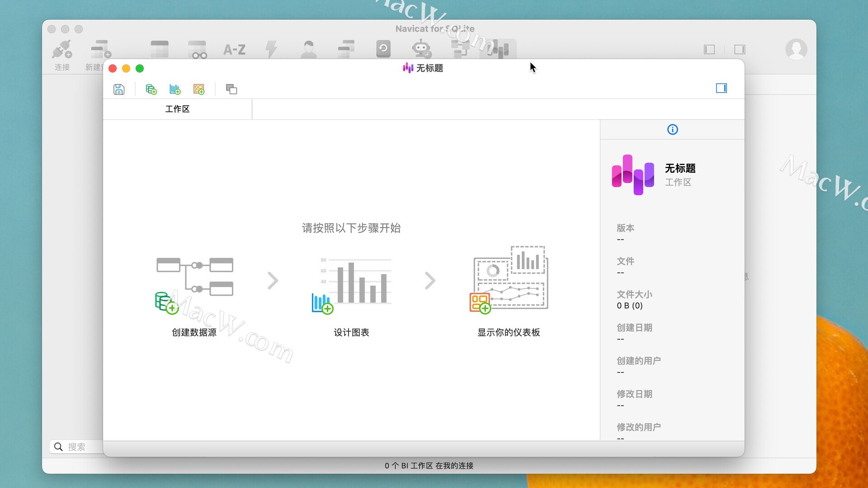Toggle left sidebar in Navicat main window

[709, 49]
